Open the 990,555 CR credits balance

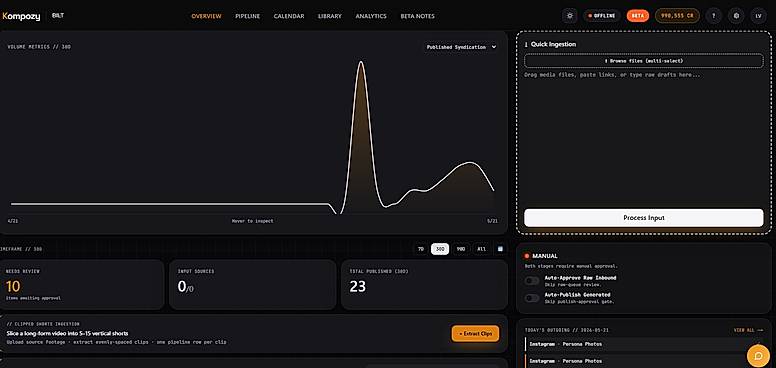point(677,16)
